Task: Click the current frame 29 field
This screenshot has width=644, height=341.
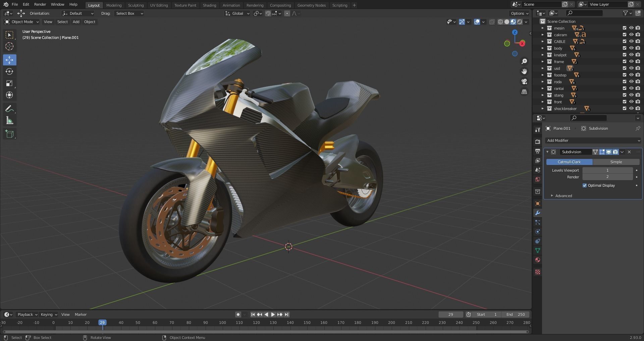Action: (451, 315)
